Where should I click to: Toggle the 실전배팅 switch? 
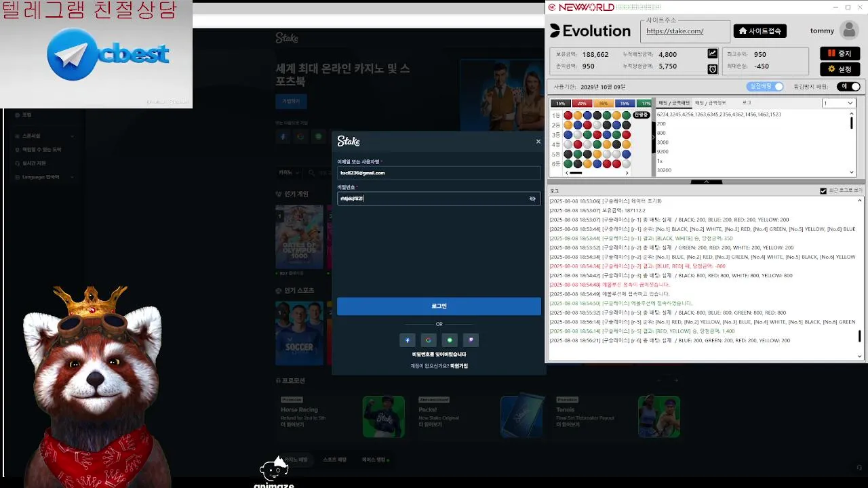coord(765,87)
